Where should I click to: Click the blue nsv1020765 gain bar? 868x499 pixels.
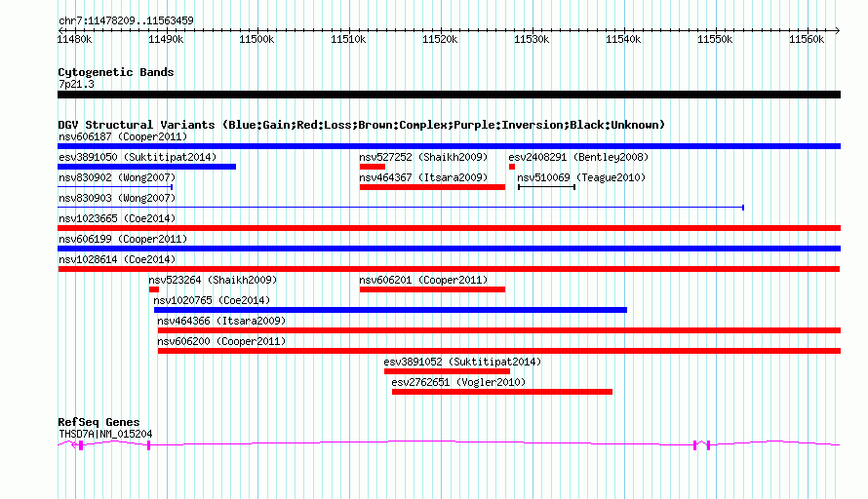click(390, 310)
